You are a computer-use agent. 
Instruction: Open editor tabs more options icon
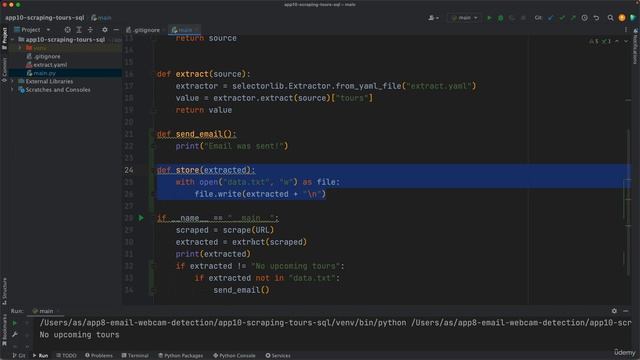tap(625, 30)
